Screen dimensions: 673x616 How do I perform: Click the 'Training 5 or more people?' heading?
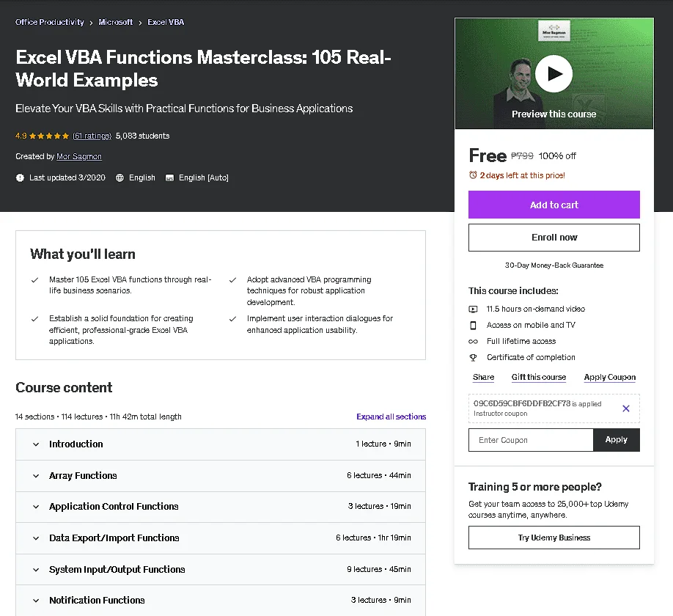(534, 487)
